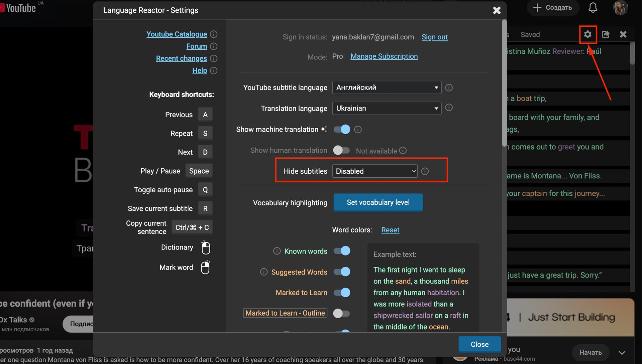Open YouTube subtitle language dropdown
The width and height of the screenshot is (642, 364).
pos(387,87)
